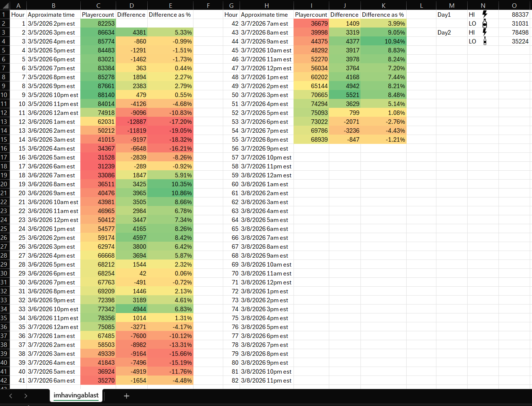Select the 'Difference as %' header in column E

pyautogui.click(x=170, y=14)
